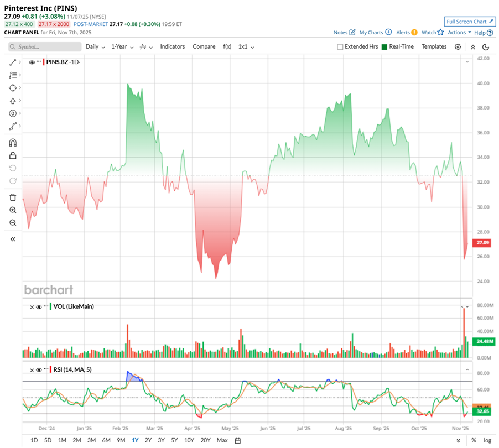
Task: Open the 1-Year period dropdown
Action: pos(122,47)
